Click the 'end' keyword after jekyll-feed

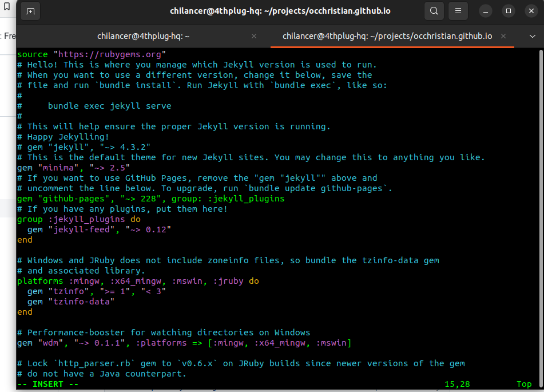[x=25, y=240]
